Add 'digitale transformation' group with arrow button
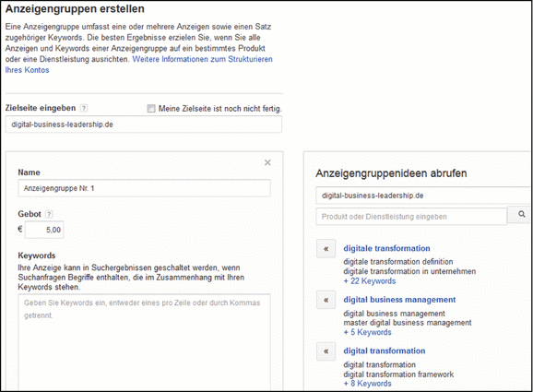Image resolution: width=533 pixels, height=392 pixels. click(x=326, y=249)
